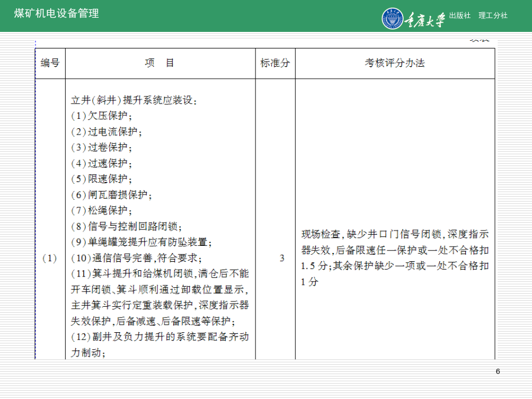Click the line 失效保护,后备减速、后备限速等保护
The image size is (532, 399).
point(153,322)
